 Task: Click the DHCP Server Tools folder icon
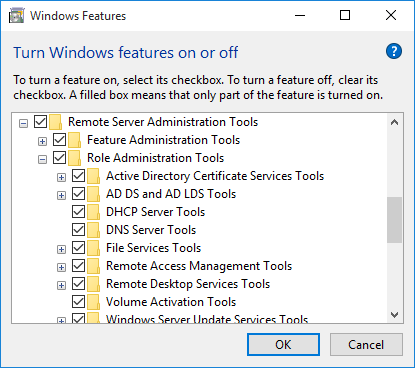click(93, 212)
